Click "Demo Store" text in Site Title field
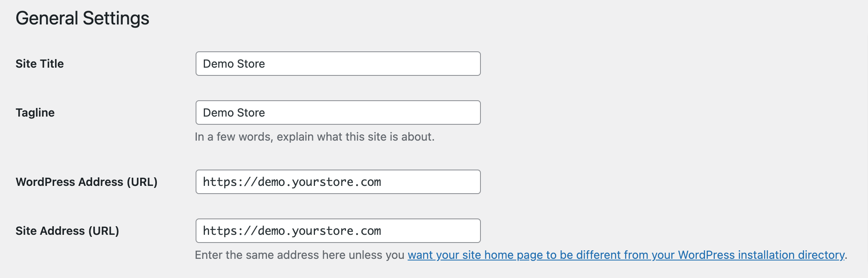Image resolution: width=868 pixels, height=278 pixels. point(234,64)
